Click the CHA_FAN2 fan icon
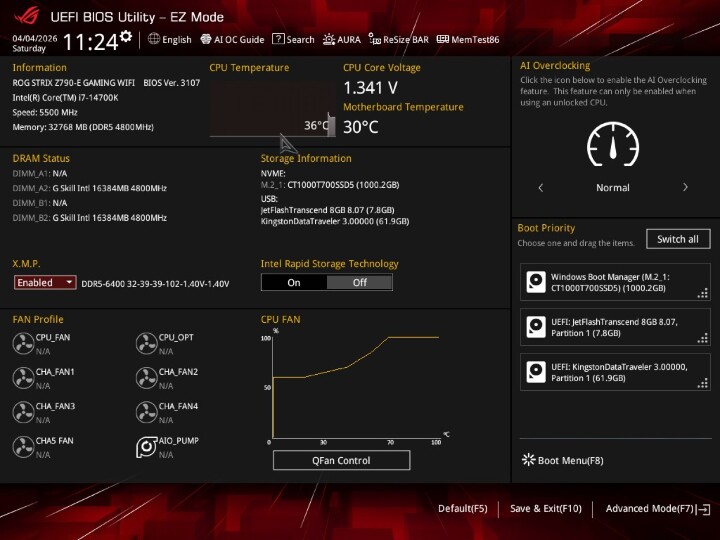Screen dimensions: 720x540 (x=146, y=378)
